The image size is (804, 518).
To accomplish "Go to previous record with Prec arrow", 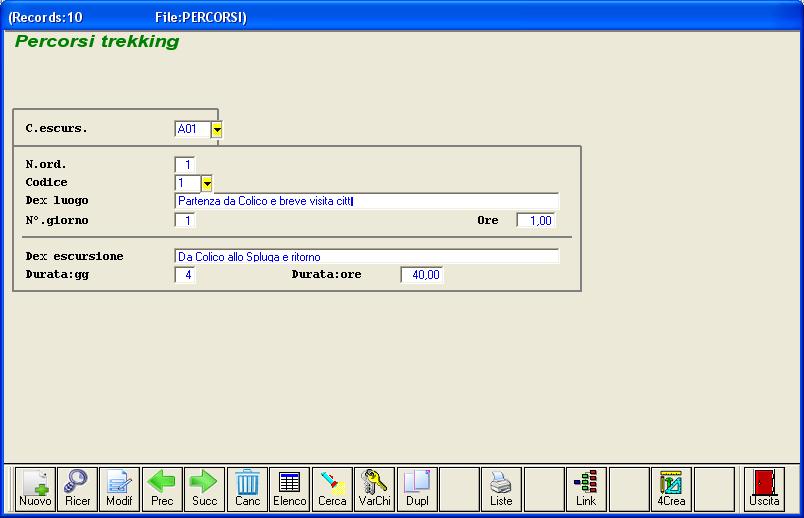I will (x=162, y=489).
